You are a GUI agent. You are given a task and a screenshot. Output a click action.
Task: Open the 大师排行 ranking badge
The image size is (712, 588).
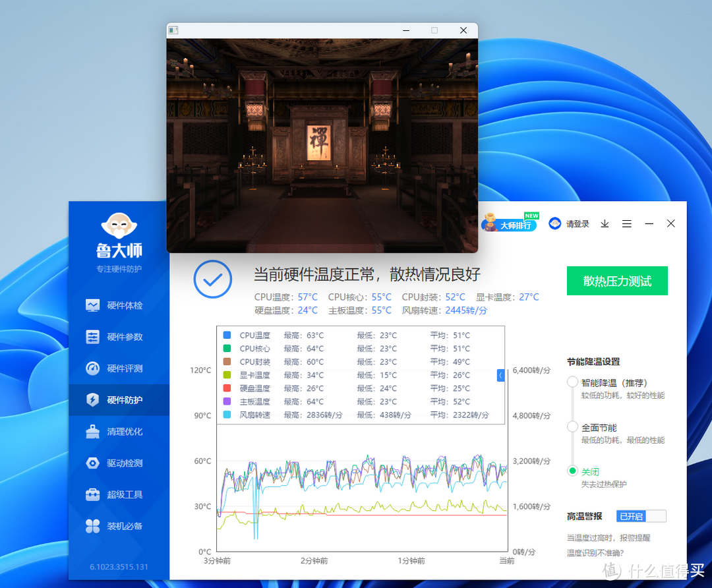[x=510, y=224]
